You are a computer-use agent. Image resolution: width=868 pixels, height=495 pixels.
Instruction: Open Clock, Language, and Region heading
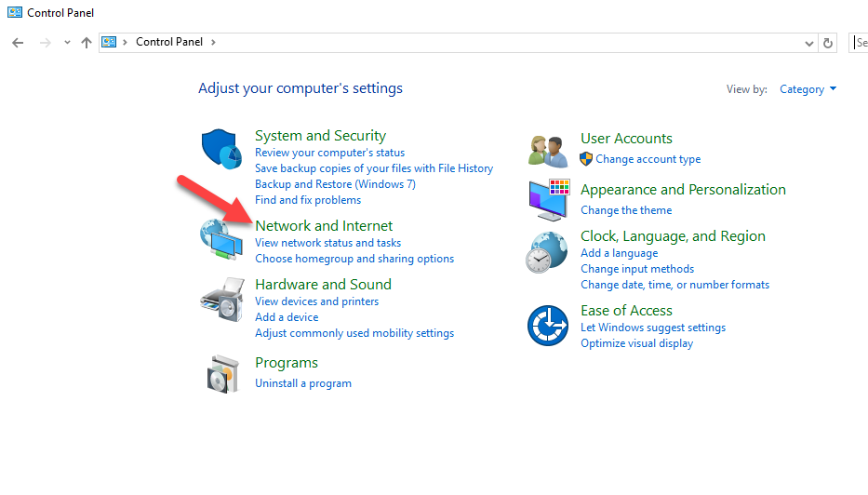click(674, 236)
